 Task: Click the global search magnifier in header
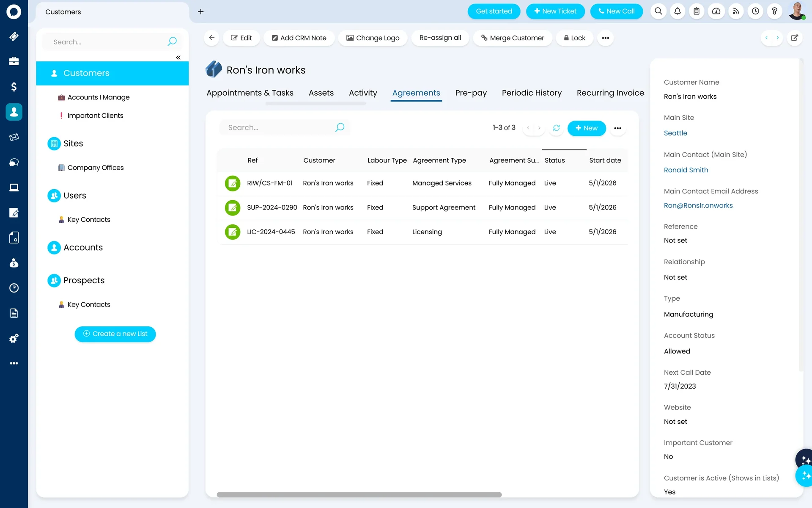point(658,11)
